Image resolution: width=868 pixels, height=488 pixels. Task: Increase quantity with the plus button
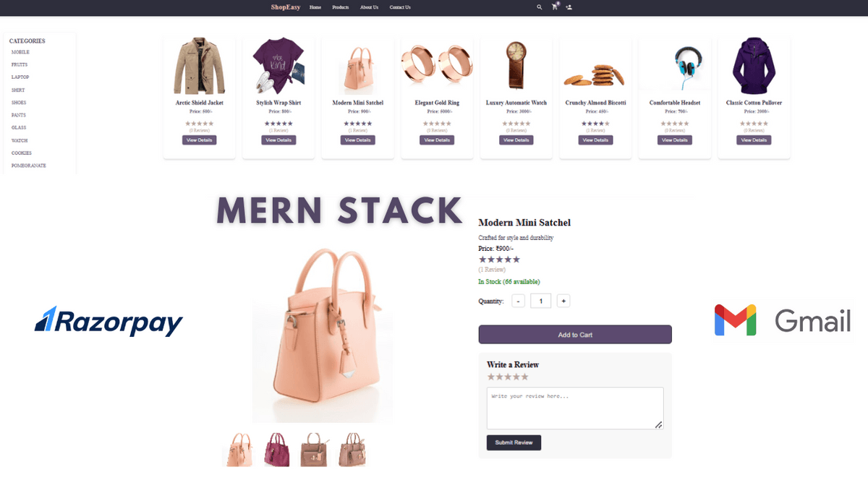tap(563, 301)
